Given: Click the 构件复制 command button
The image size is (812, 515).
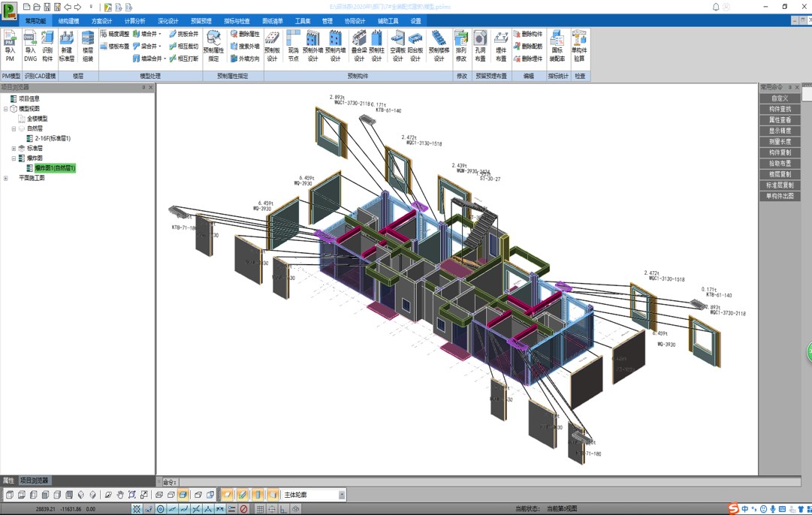Looking at the screenshot, I should point(780,152).
